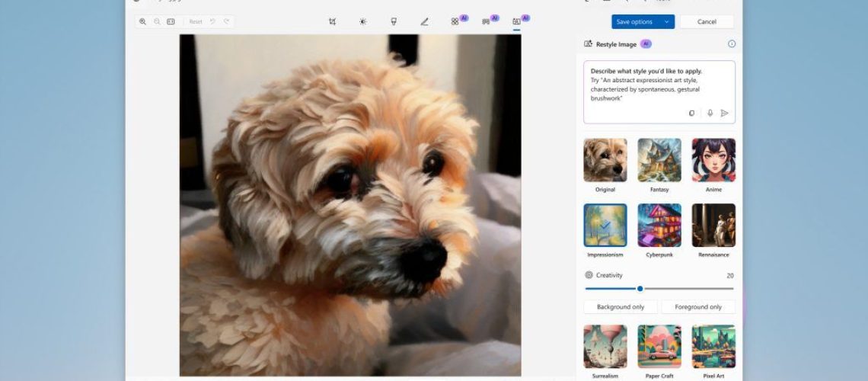868x381 pixels.
Task: Toggle the Background only option
Action: [621, 307]
